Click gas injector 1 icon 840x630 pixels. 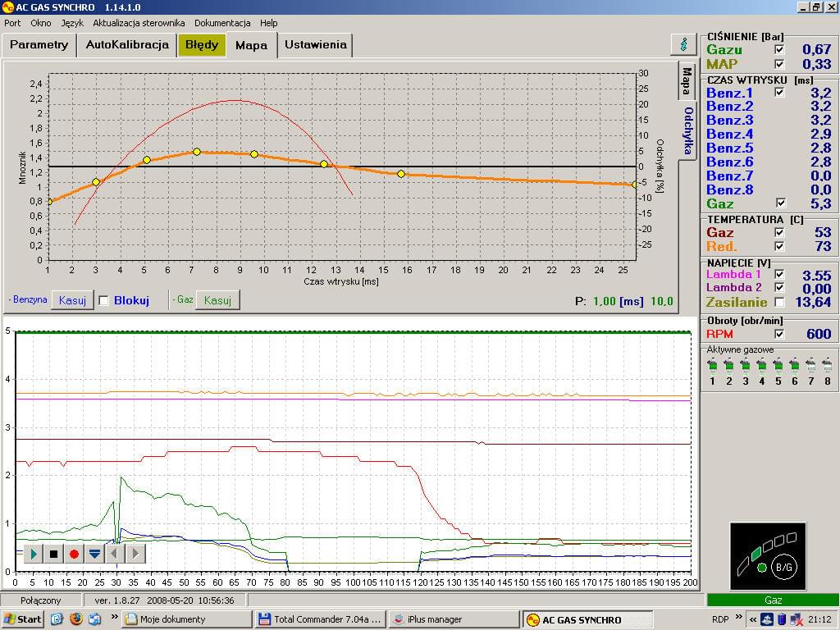point(712,366)
